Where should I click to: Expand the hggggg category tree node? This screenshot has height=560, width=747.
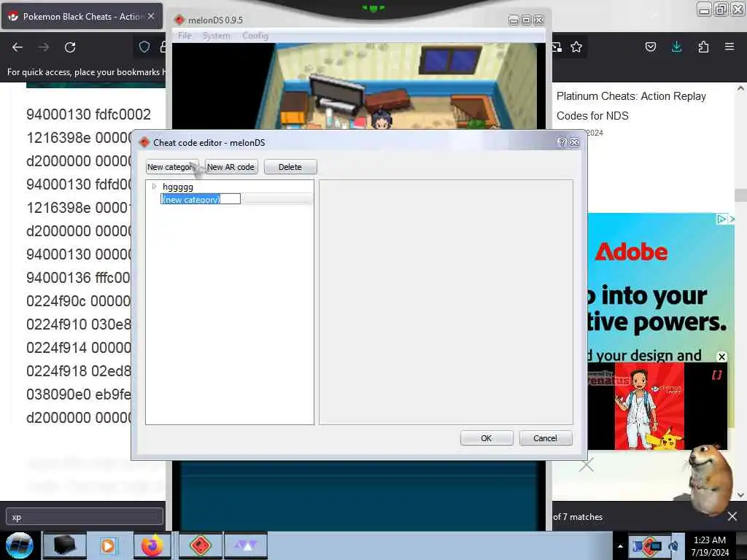click(154, 187)
